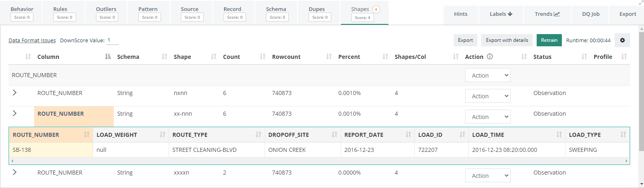Click the Data Format Issues link
Image resolution: width=644 pixels, height=188 pixels.
click(x=32, y=40)
